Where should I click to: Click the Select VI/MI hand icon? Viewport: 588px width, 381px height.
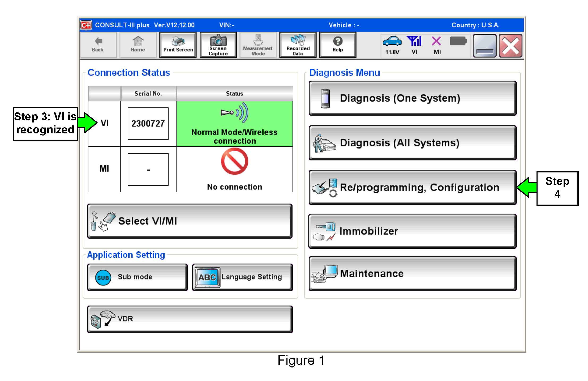(x=103, y=221)
